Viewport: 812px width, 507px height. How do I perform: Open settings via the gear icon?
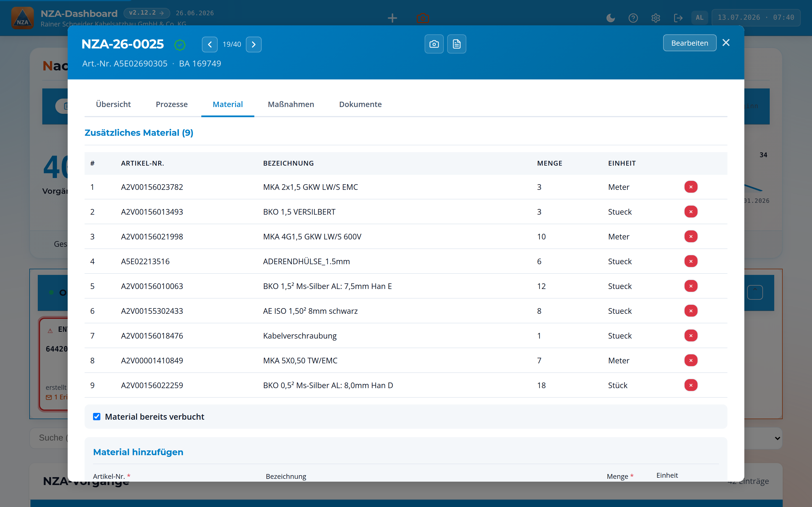coord(656,18)
